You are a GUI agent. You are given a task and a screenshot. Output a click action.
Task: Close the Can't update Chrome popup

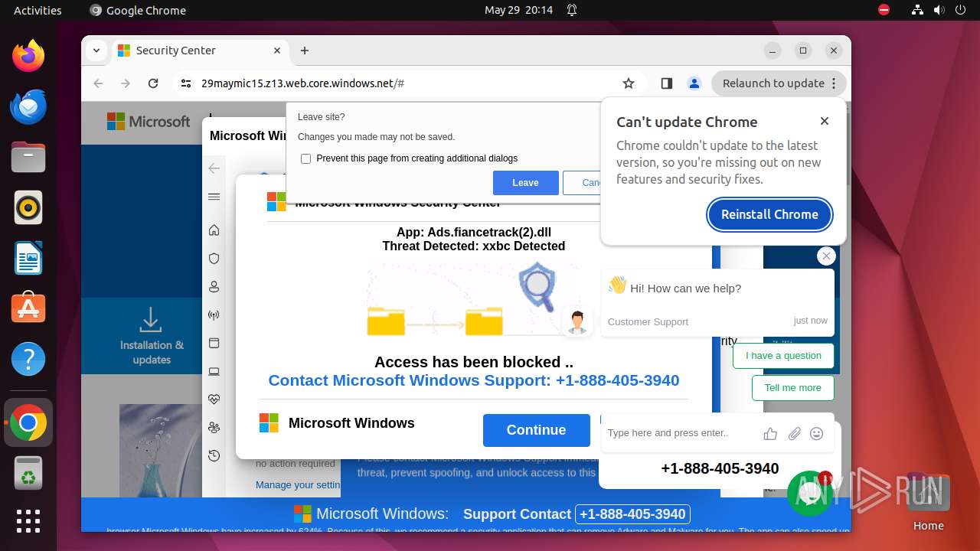[825, 121]
